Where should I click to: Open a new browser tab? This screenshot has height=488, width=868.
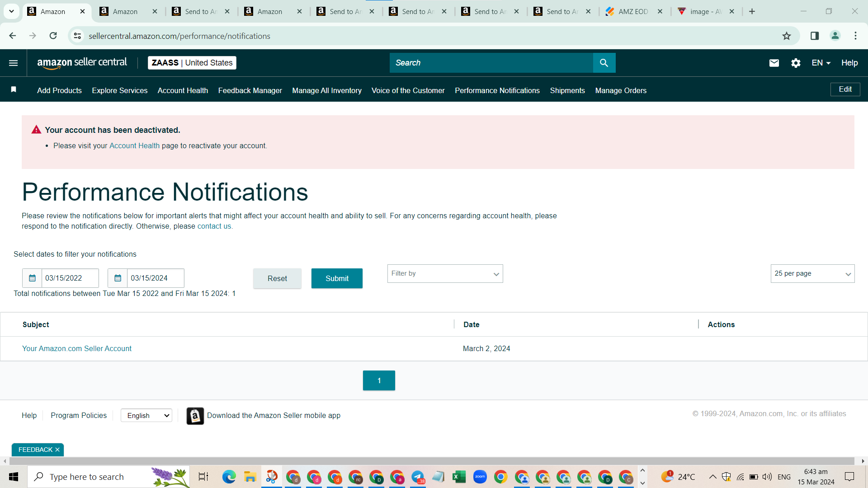752,11
